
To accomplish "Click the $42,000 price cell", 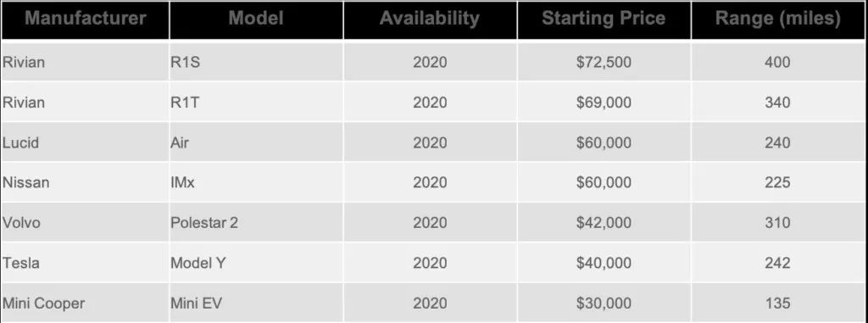I will pos(604,223).
